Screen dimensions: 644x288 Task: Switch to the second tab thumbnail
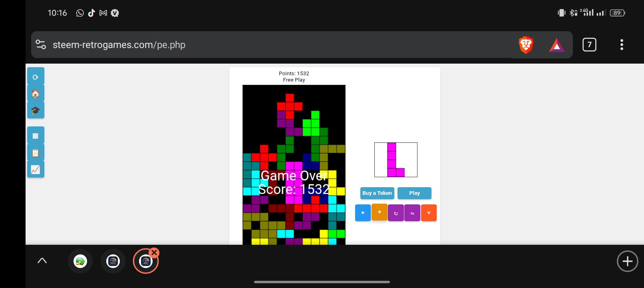(113, 261)
